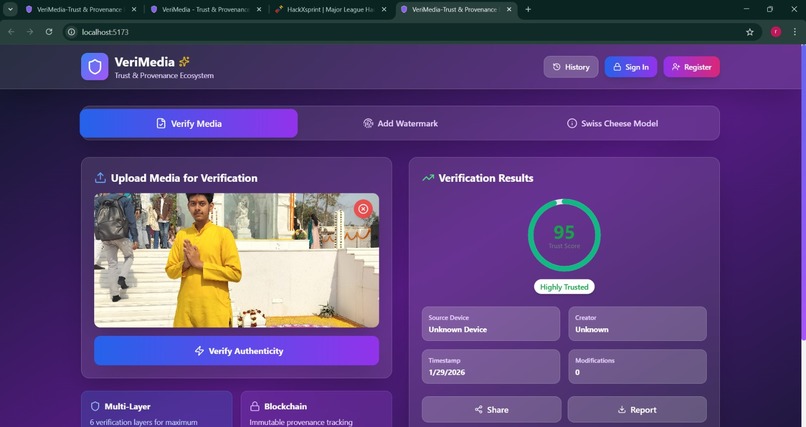Click the Upload Media for Verification heading
The height and width of the screenshot is (427, 806).
click(x=184, y=178)
